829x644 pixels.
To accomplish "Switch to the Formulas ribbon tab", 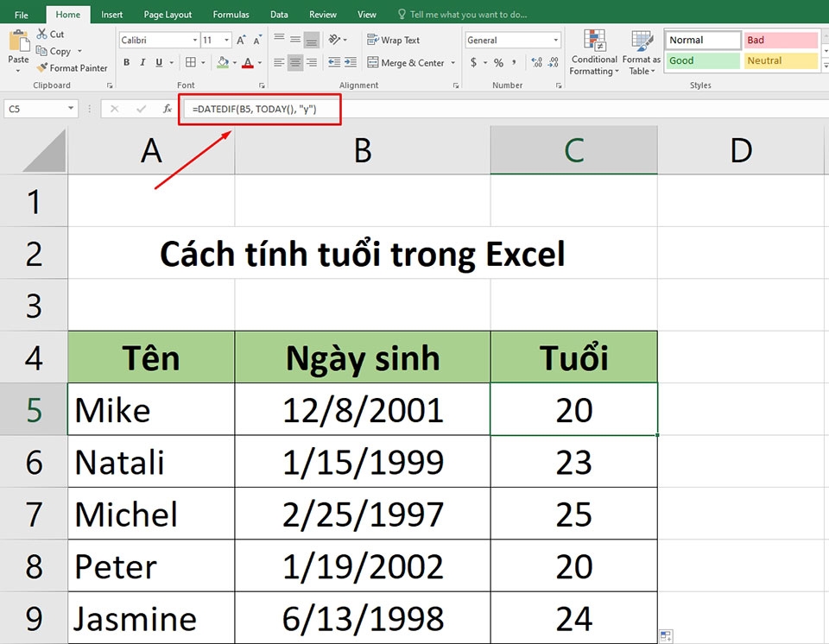I will 231,14.
